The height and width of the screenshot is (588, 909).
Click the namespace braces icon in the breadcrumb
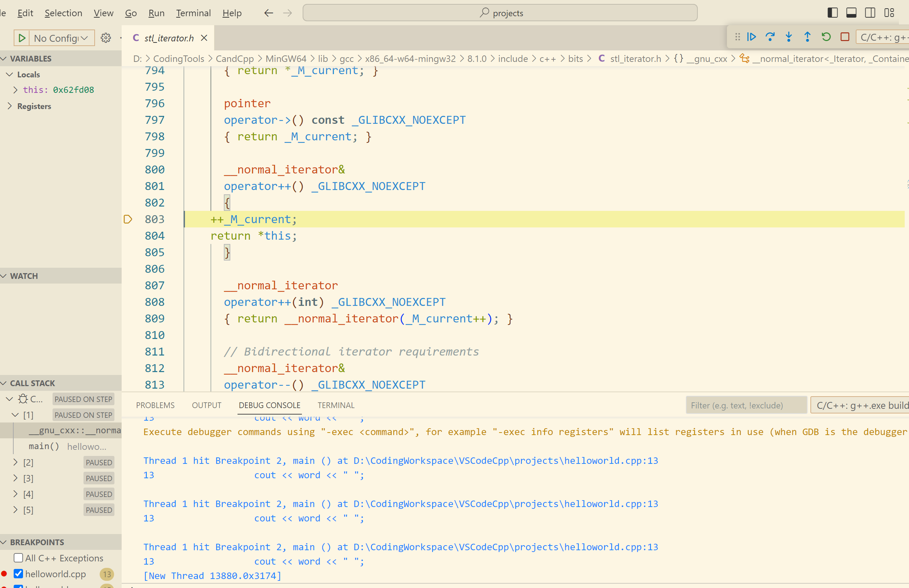click(678, 58)
